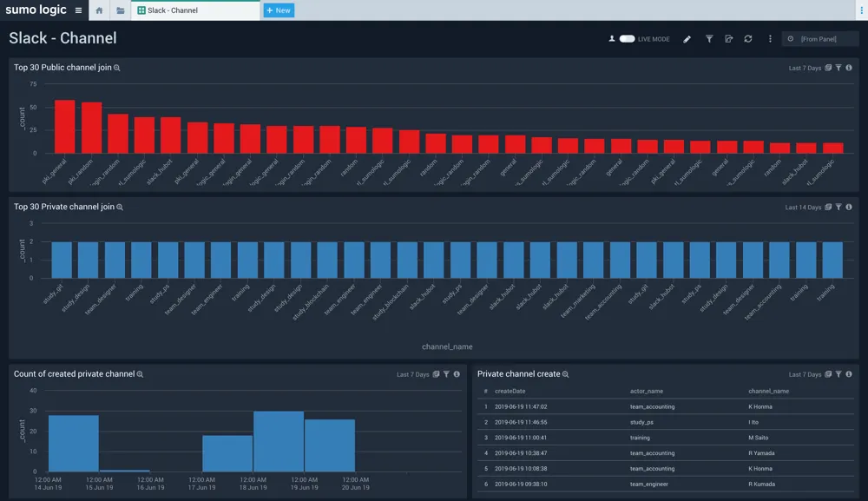Click copy icon on Private channel create panel
Viewport: 868px width, 501px height.
[x=828, y=374]
